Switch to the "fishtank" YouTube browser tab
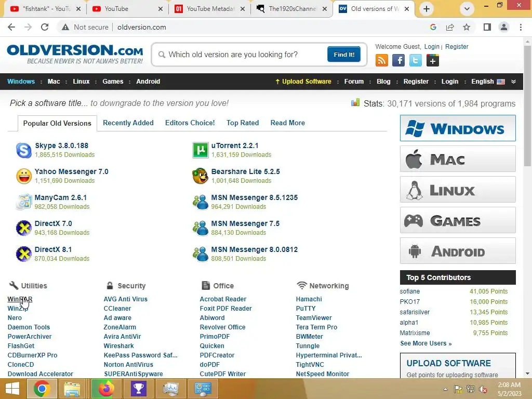This screenshot has width=532, height=399. pos(46,9)
